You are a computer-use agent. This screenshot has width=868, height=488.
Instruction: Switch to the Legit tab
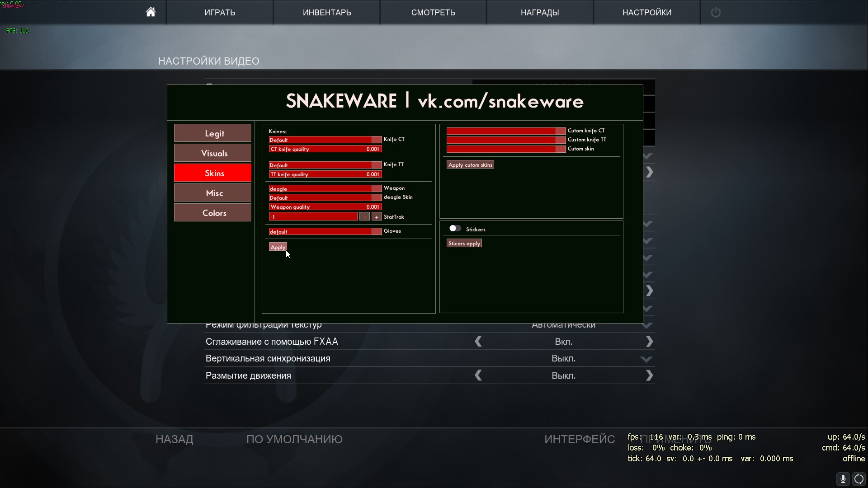tap(212, 133)
